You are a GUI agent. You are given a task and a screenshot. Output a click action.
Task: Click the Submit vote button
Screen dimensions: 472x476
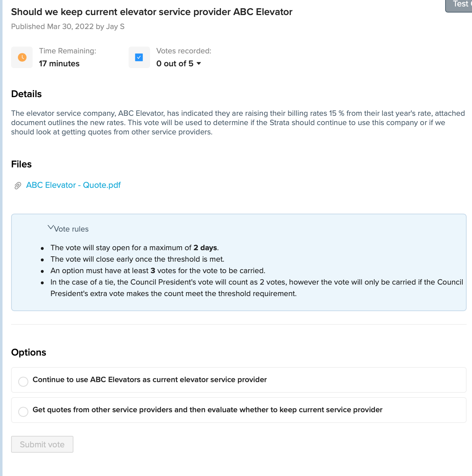[x=42, y=444]
